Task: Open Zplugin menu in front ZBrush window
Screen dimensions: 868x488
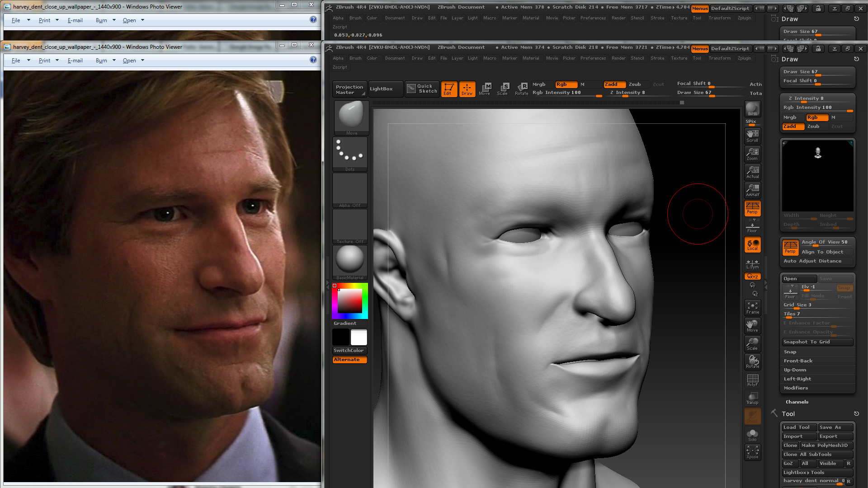Action: point(744,58)
